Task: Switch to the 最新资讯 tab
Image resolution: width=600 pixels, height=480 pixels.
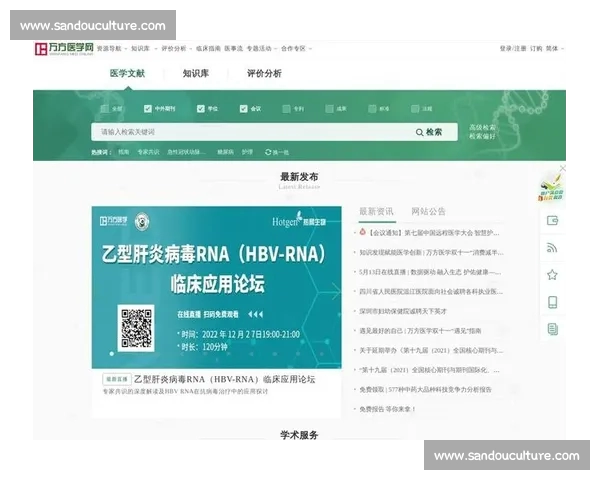Action: 376,212
